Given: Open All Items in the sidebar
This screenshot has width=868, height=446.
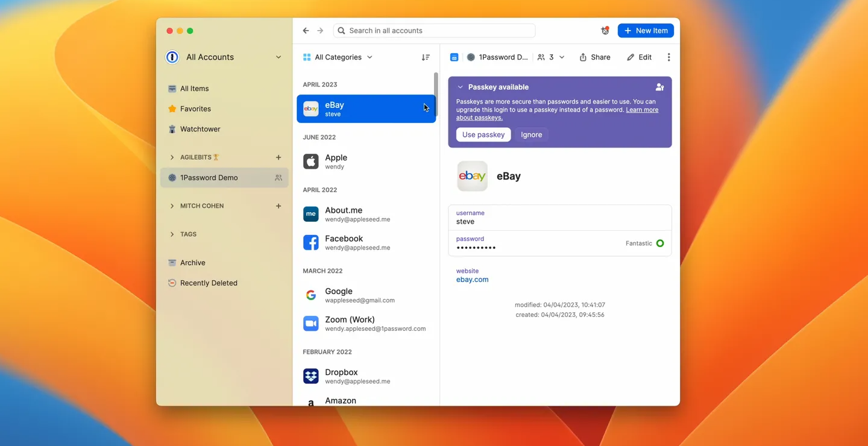Looking at the screenshot, I should click(x=224, y=89).
